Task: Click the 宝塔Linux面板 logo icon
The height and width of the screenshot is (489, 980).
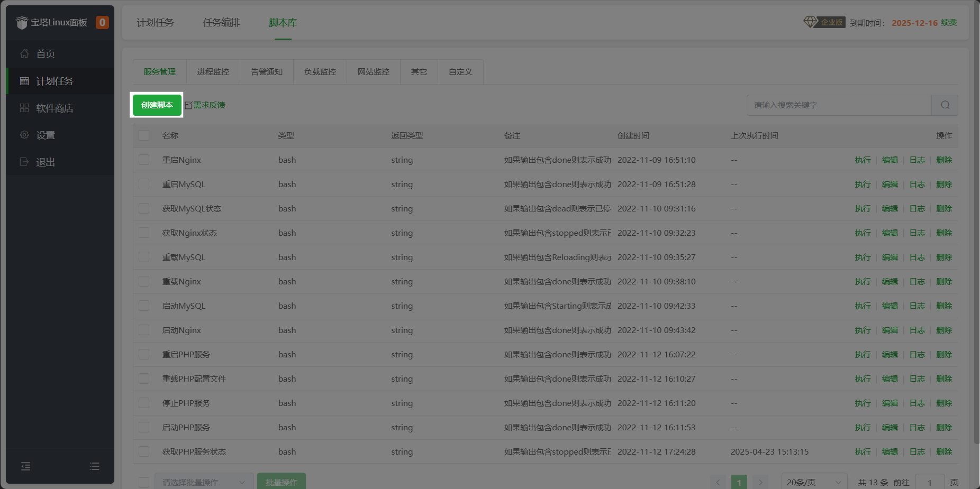Action: point(22,22)
